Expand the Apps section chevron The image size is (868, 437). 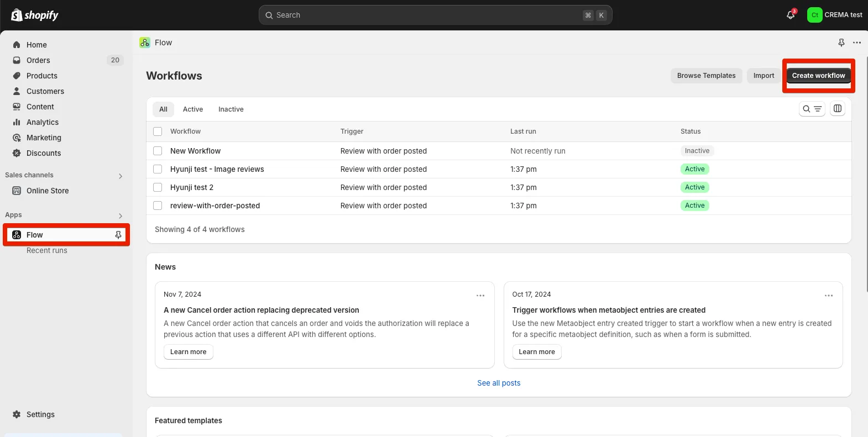pyautogui.click(x=121, y=216)
